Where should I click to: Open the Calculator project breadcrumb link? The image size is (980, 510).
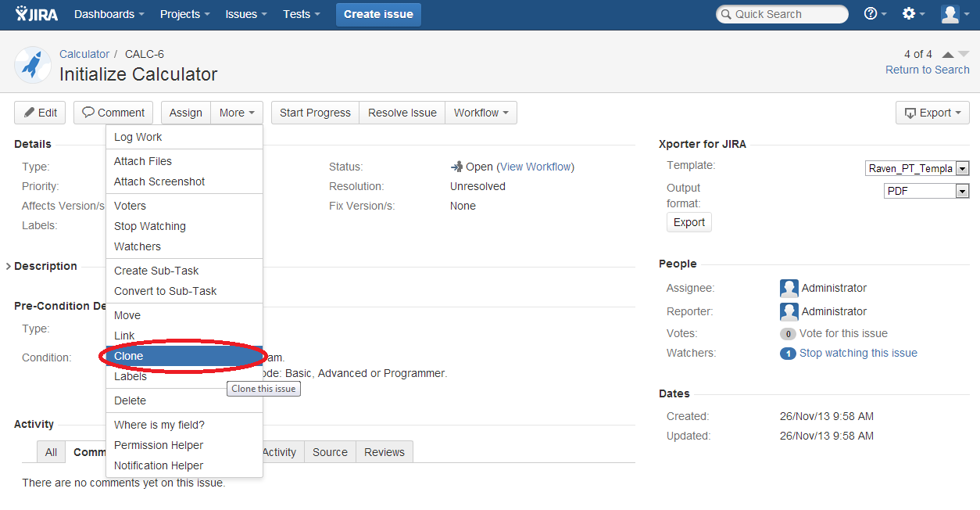(84, 54)
